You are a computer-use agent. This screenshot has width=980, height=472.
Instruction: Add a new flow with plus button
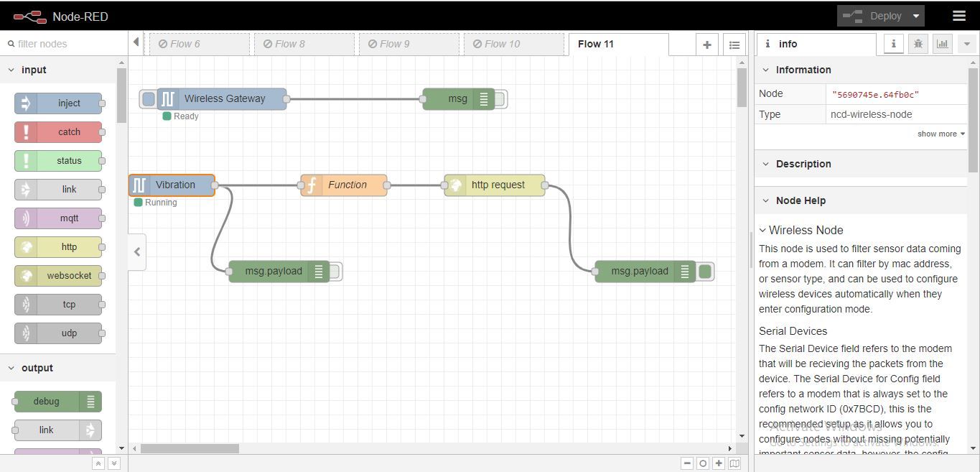[x=707, y=45]
